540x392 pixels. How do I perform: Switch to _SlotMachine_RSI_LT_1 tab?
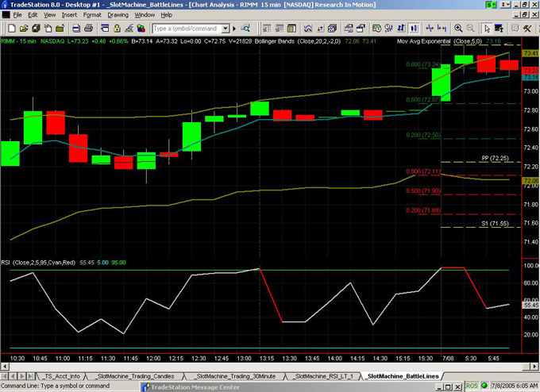(x=322, y=376)
